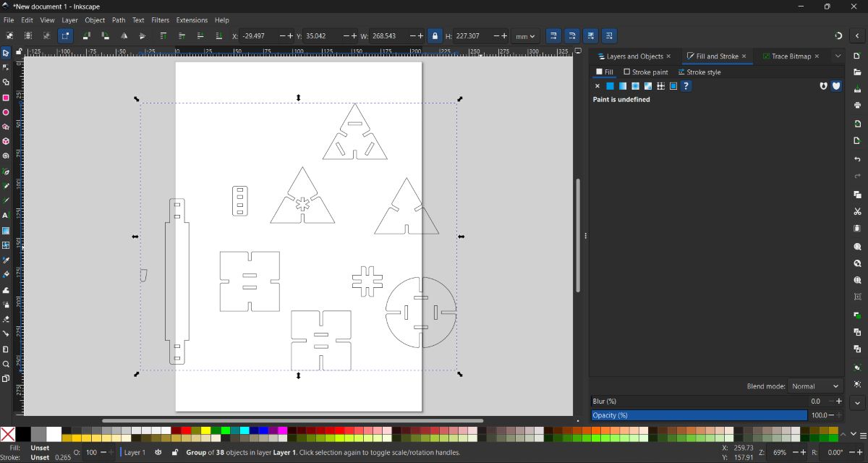Hide Layer 1 with the eye toggle

click(158, 452)
